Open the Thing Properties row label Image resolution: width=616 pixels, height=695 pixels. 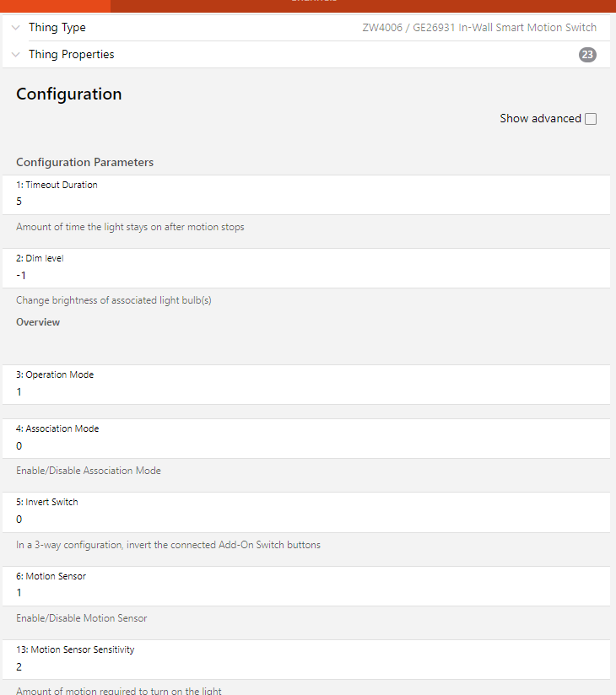click(71, 55)
